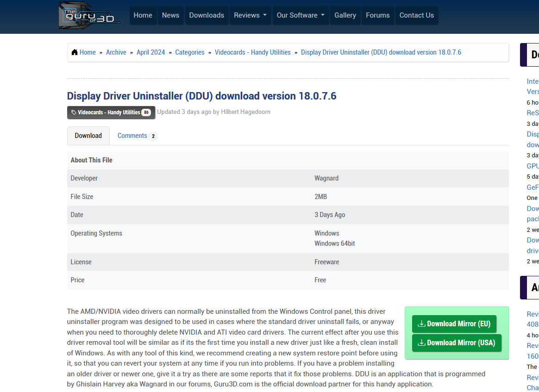The width and height of the screenshot is (539, 392).
Task: Open April 2024 breadcrumb link
Action: coord(150,52)
